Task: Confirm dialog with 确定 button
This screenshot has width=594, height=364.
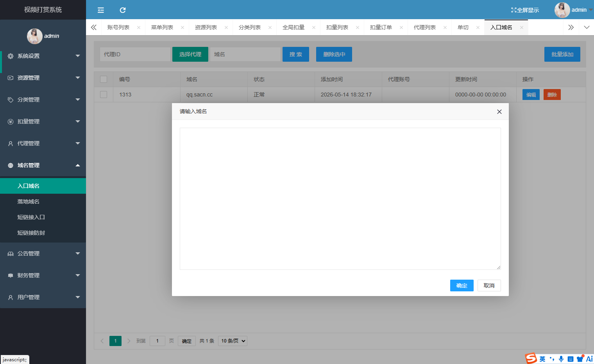Action: 462,285
